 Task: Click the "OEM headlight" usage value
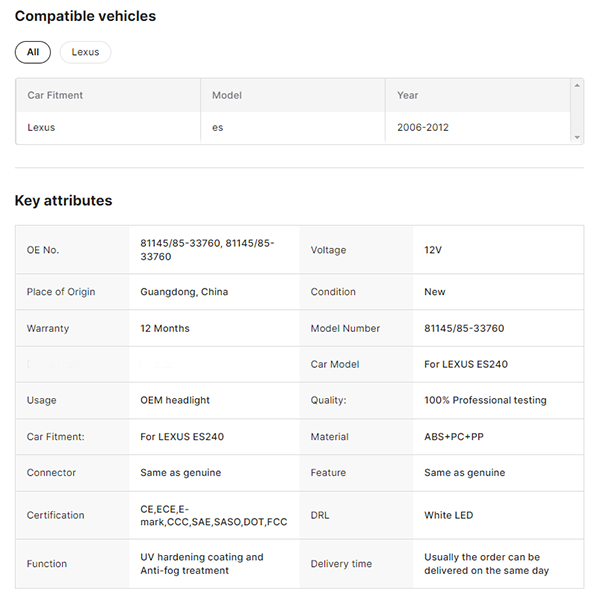pos(175,400)
